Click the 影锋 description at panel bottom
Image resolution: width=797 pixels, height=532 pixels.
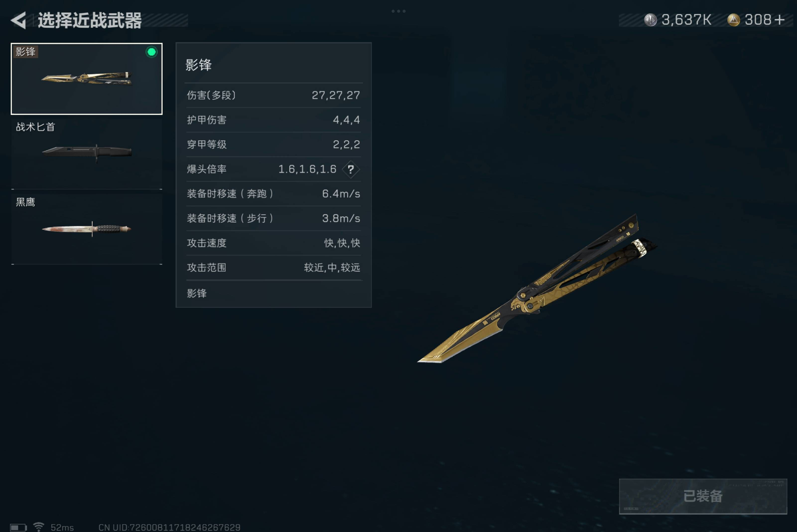point(197,293)
